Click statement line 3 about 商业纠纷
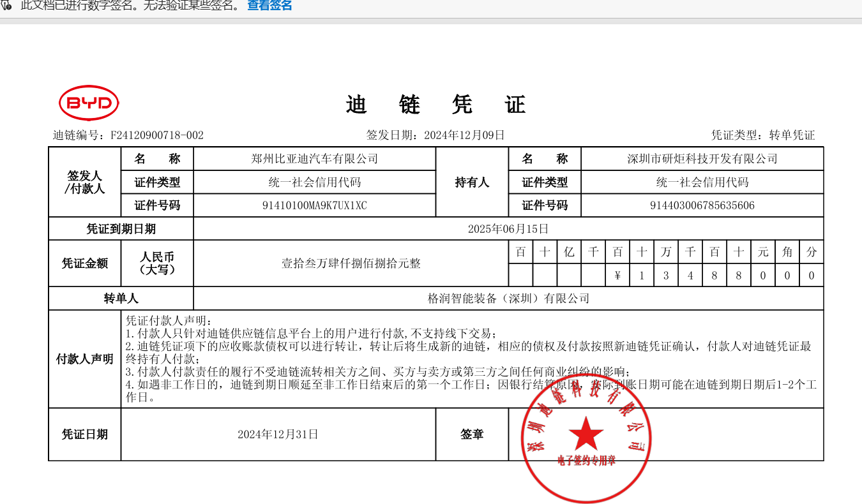Screen dimensions: 862x504 click(x=379, y=372)
